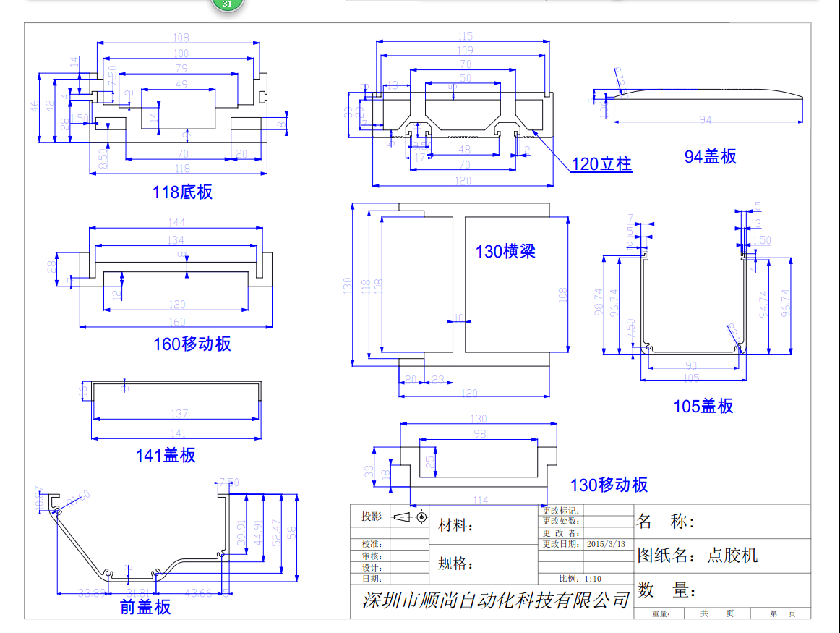This screenshot has width=840, height=633.
Task: Click the 141盖板 drawing label
Action: pyautogui.click(x=166, y=455)
